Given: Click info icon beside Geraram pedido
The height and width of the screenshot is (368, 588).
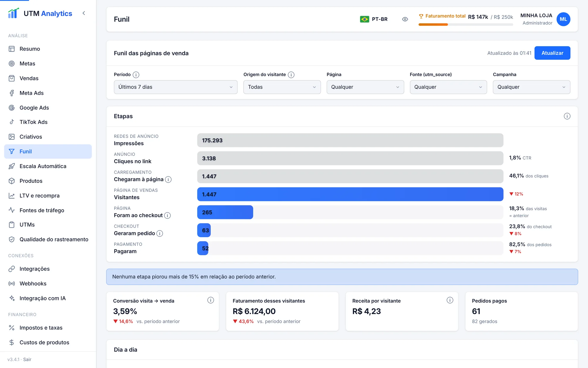Looking at the screenshot, I should click(160, 233).
